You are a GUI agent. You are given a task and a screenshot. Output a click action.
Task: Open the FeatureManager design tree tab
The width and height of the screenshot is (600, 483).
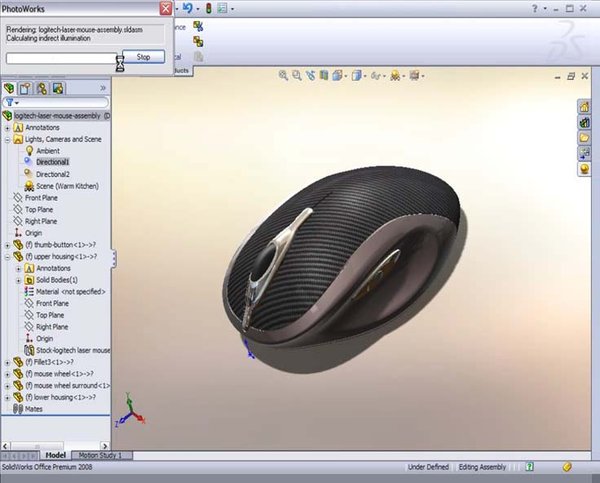click(9, 88)
